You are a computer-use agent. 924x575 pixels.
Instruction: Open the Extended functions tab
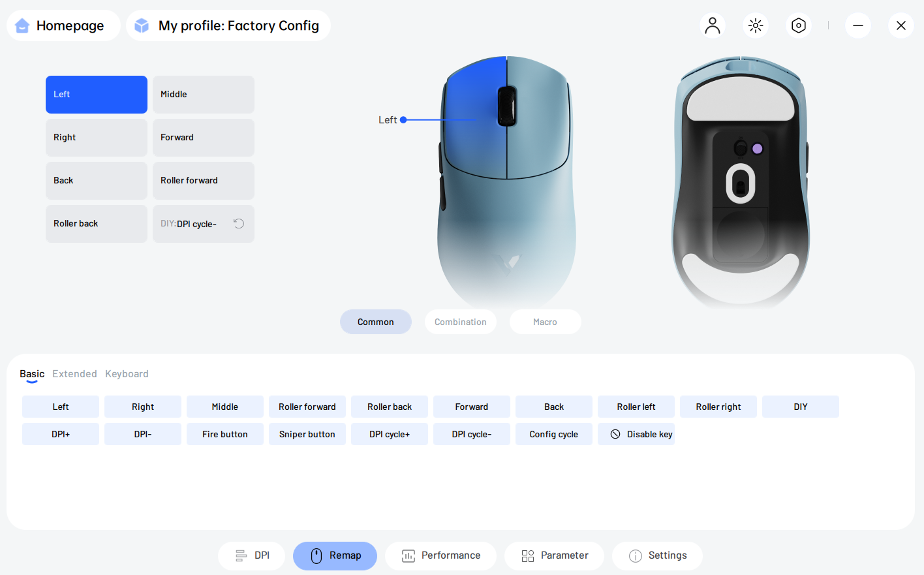(x=74, y=374)
